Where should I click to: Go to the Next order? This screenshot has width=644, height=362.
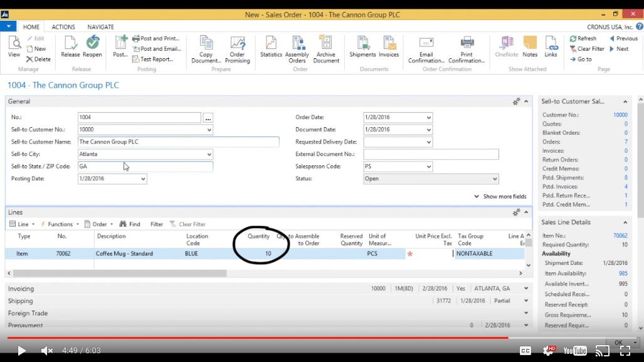pyautogui.click(x=619, y=49)
